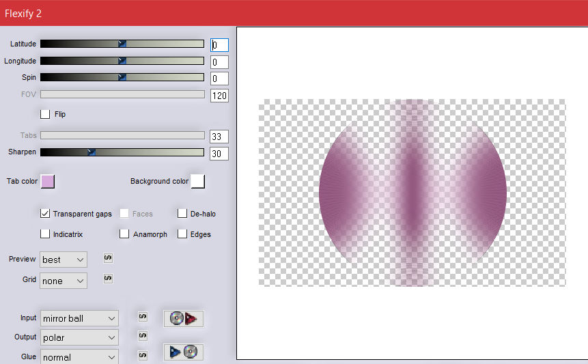
Task: Click the reset icon beside the Output dropdown
Action: pyautogui.click(x=143, y=335)
